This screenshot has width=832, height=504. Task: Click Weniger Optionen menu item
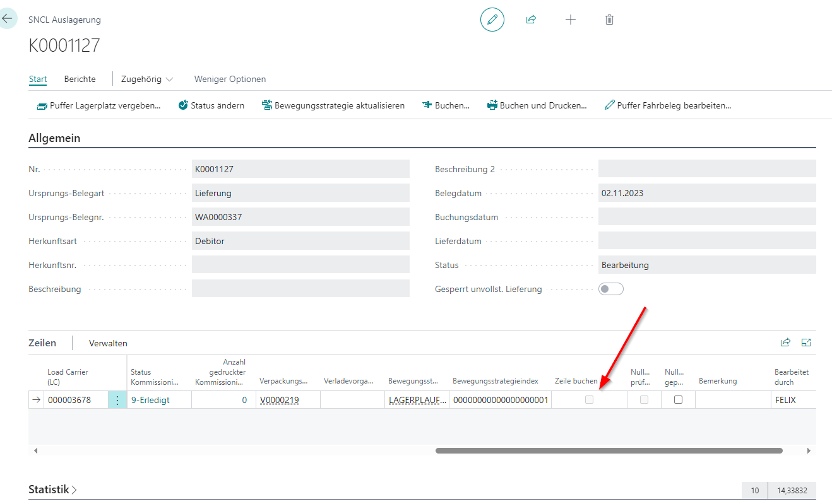click(x=230, y=78)
